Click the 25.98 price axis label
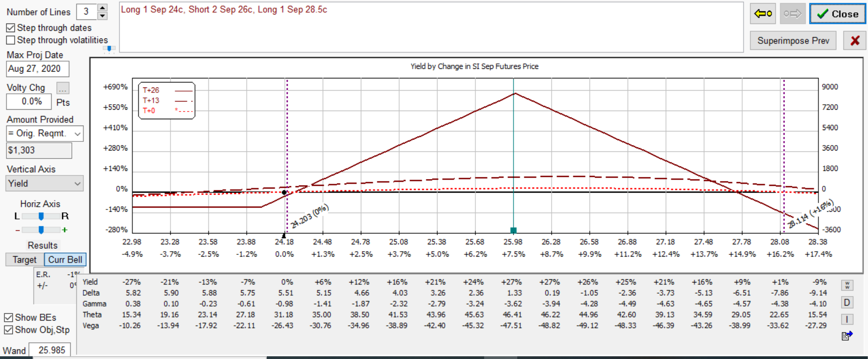Viewport: 868px width, 359px height. pyautogui.click(x=513, y=242)
